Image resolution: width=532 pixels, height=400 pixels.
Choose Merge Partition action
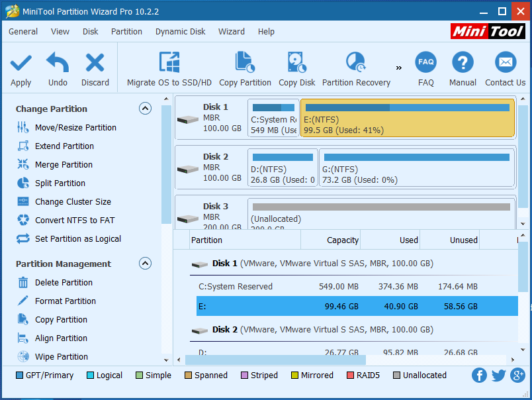click(x=55, y=164)
